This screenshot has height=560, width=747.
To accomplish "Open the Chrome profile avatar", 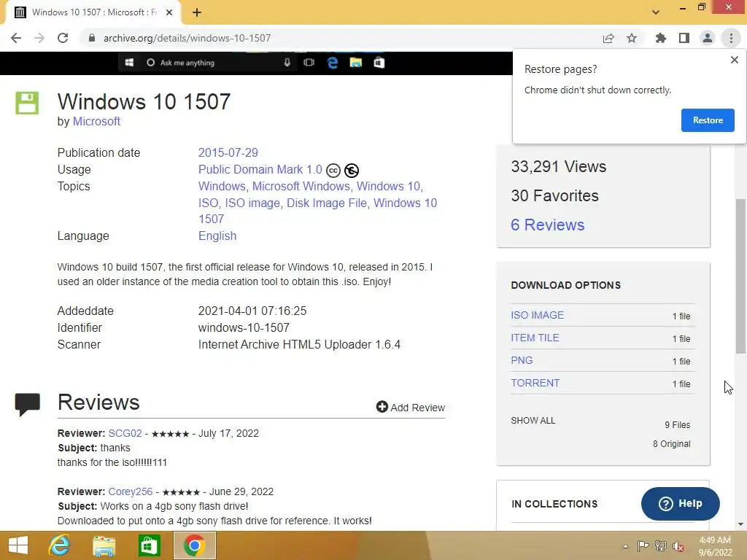I will coord(708,38).
